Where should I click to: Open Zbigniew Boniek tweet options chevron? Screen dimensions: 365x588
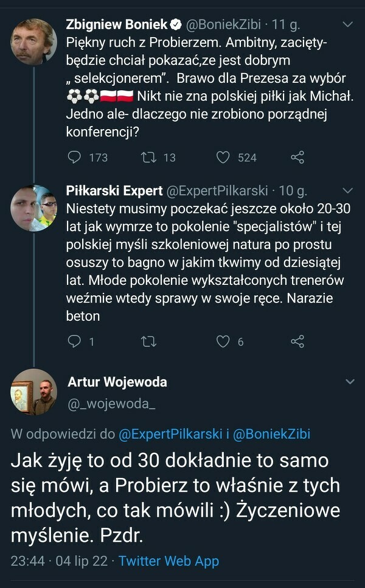click(x=349, y=25)
